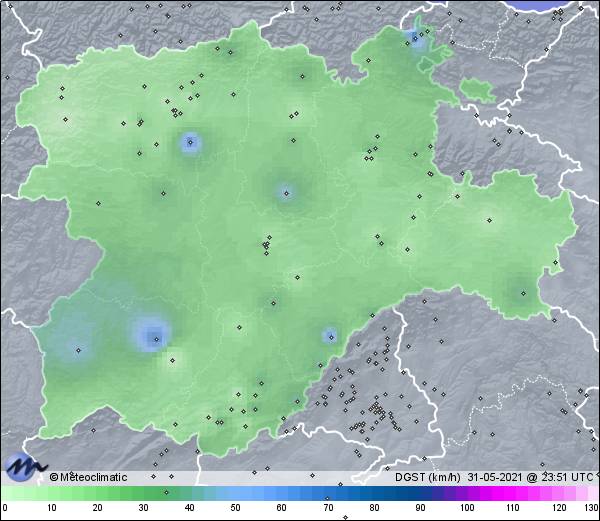Click the scale label 100
The image size is (600, 521).
click(467, 508)
